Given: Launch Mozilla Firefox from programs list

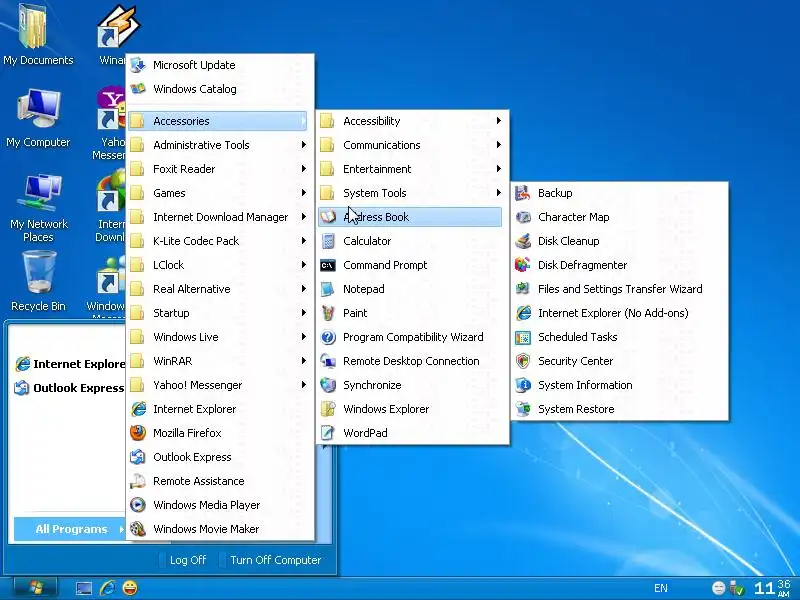Looking at the screenshot, I should coord(218,433).
